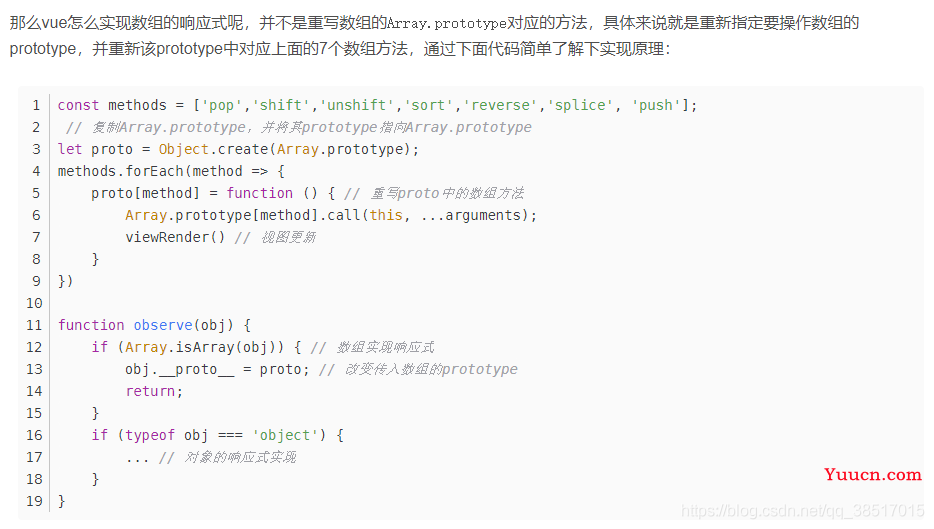This screenshot has width=934, height=529.
Task: Click the blog.csdn.net watermark URL
Action: click(x=802, y=511)
